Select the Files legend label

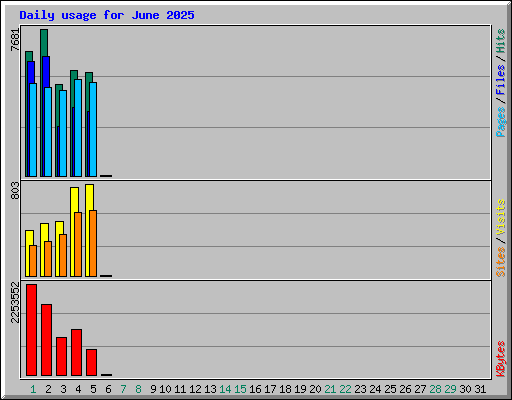[500, 80]
